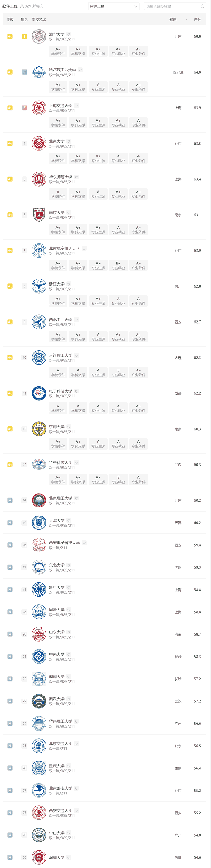This screenshot has height=868, width=211.
Task: Click the school name search input
Action: 173,6
